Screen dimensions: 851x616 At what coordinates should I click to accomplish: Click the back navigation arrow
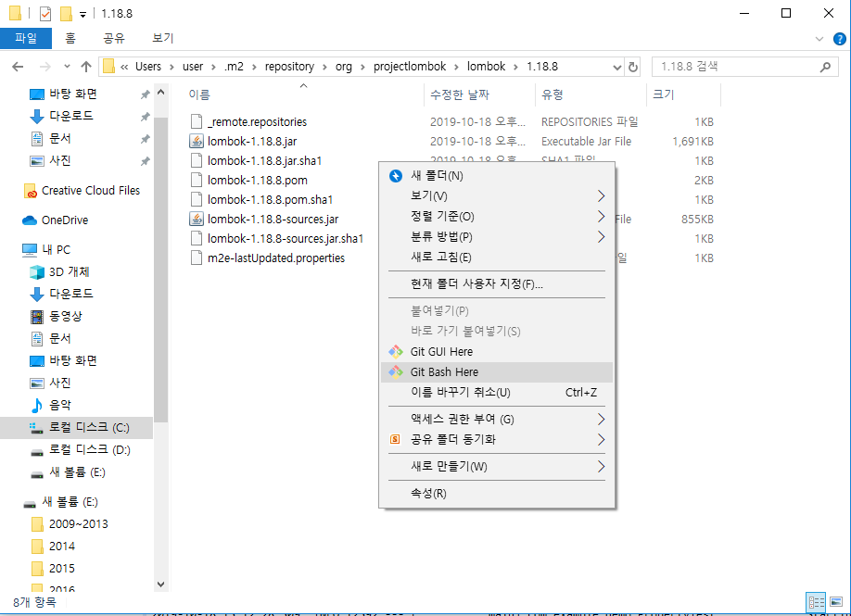click(18, 67)
